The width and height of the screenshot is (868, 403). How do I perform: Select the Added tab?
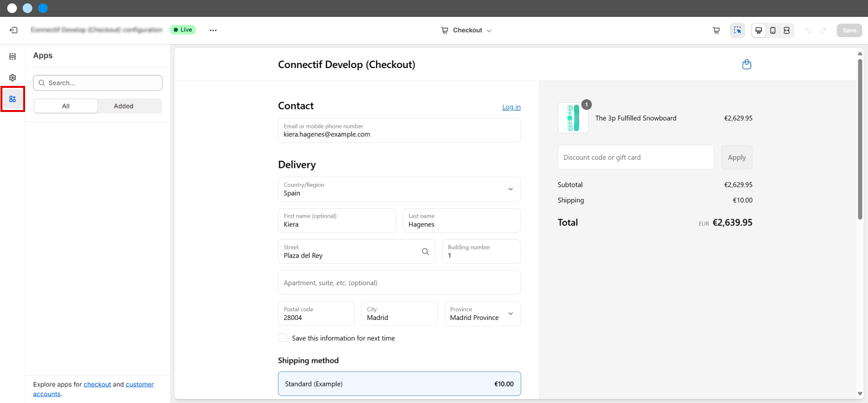123,106
